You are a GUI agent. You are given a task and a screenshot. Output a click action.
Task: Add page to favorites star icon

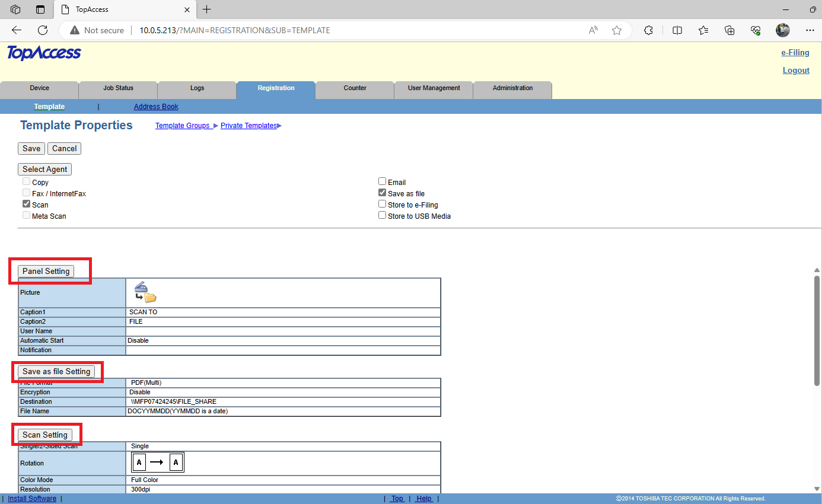click(x=617, y=30)
